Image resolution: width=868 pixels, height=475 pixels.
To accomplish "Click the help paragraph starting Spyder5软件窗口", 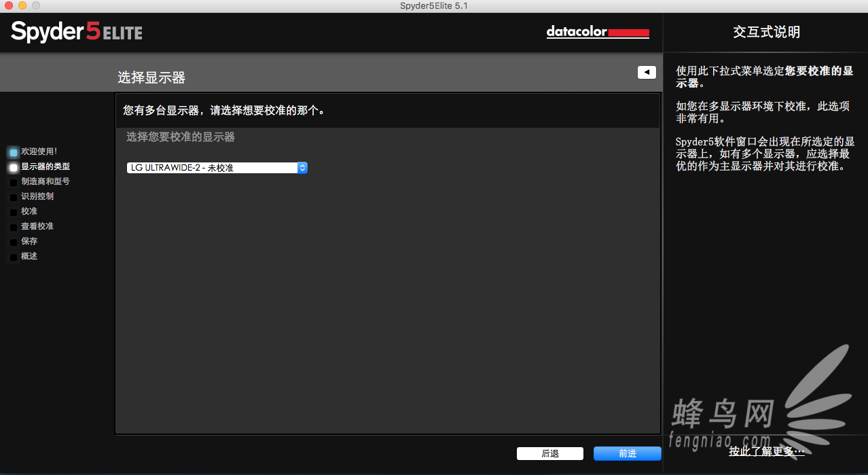I will [765, 154].
